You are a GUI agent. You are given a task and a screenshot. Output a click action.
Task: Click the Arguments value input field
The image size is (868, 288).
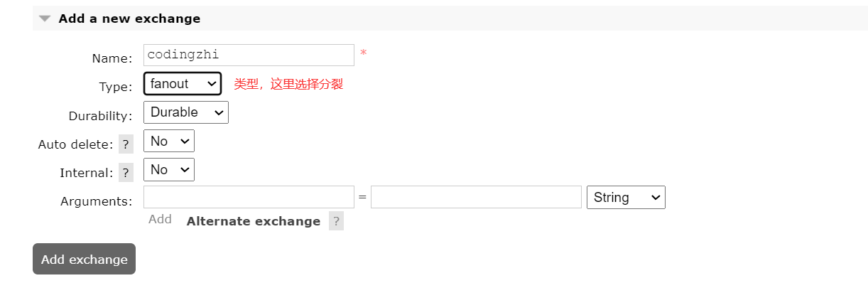(476, 198)
